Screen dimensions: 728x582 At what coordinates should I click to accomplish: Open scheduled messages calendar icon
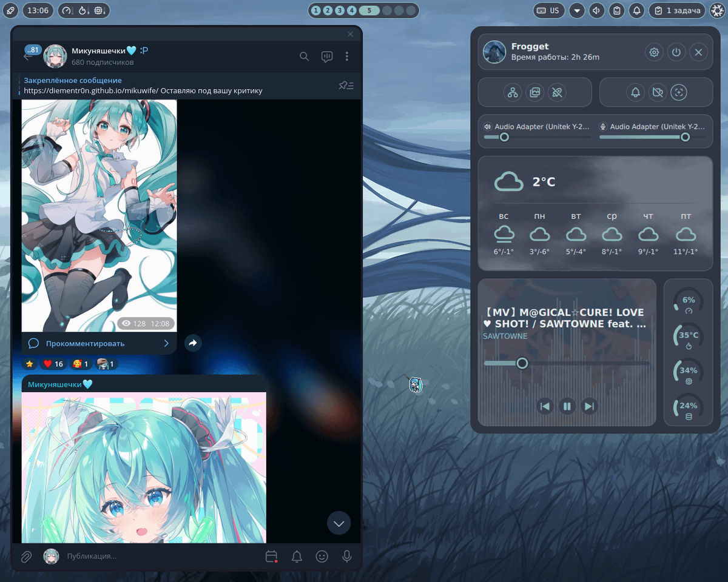tap(271, 557)
